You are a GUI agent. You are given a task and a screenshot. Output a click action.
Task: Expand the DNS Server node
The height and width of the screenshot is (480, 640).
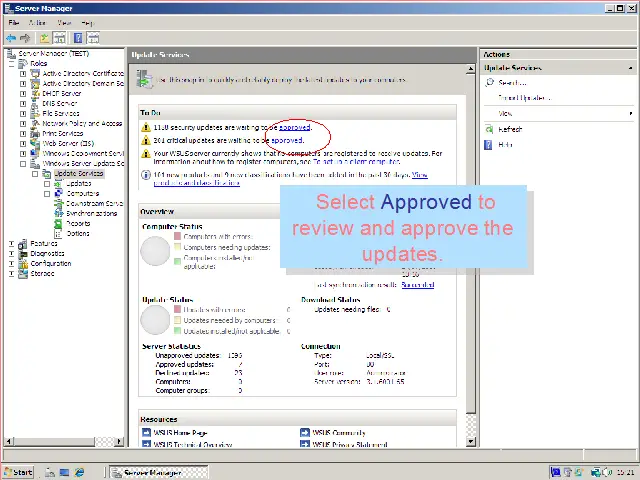(x=23, y=104)
